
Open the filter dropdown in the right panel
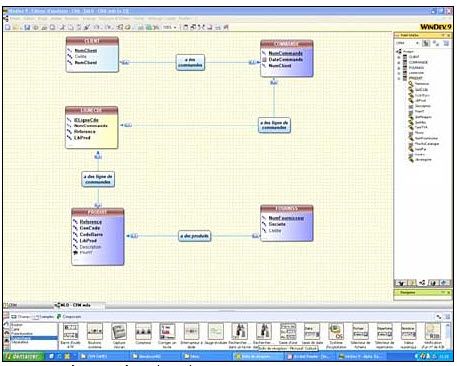point(417,43)
